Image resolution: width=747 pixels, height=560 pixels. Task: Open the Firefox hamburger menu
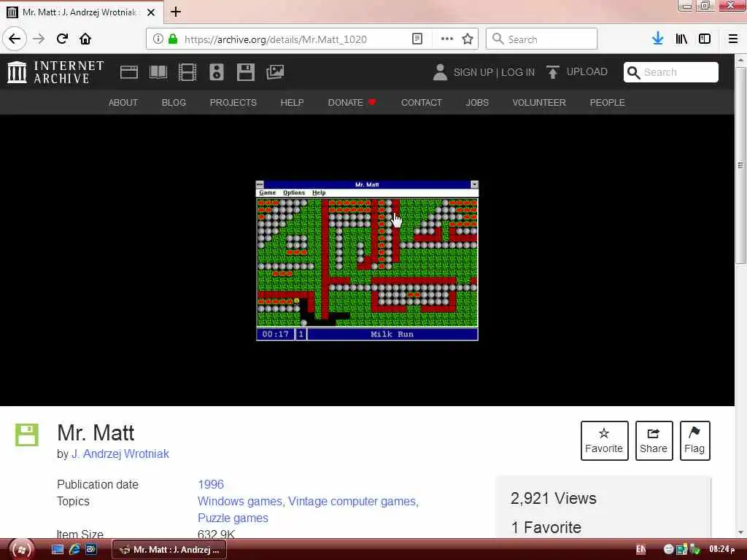click(732, 39)
